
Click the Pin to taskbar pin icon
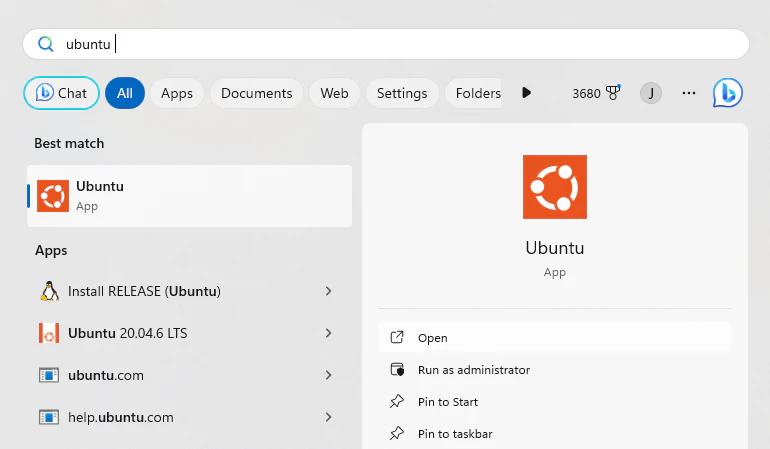397,433
